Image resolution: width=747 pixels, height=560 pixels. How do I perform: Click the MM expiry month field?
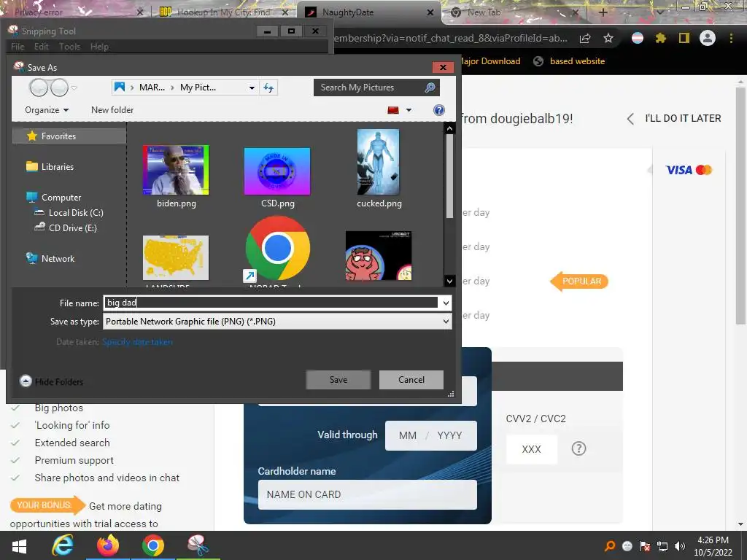click(x=407, y=435)
